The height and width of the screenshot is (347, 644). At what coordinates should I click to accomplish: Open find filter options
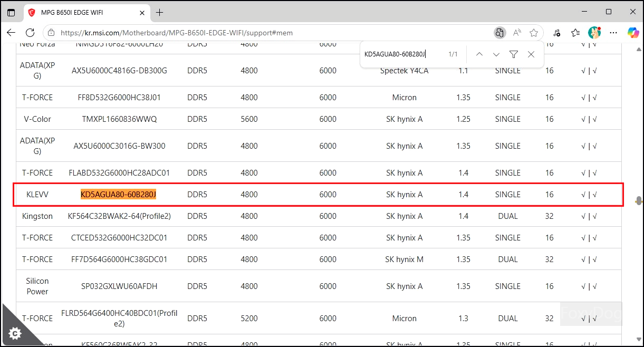pyautogui.click(x=514, y=54)
